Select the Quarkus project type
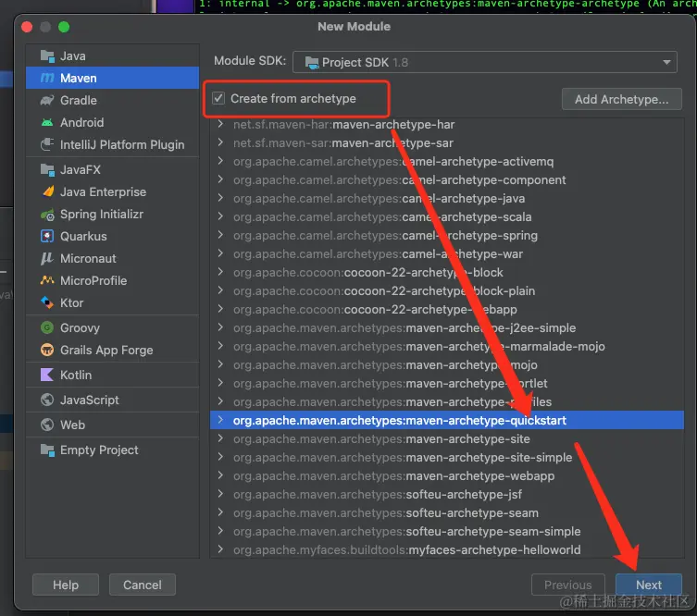Viewport: 697px width, 616px height. coord(112,236)
